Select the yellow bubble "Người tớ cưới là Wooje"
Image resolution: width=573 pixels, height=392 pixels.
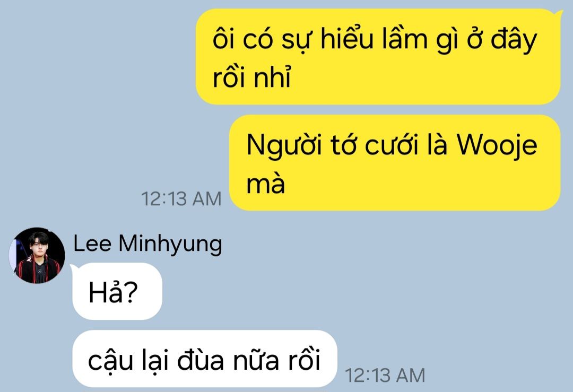[395, 162]
